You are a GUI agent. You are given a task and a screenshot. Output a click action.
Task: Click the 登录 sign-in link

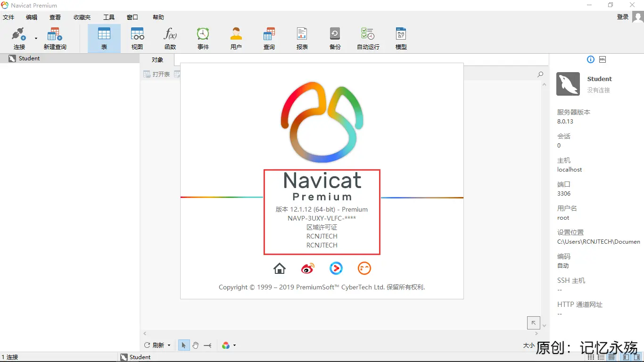[623, 17]
